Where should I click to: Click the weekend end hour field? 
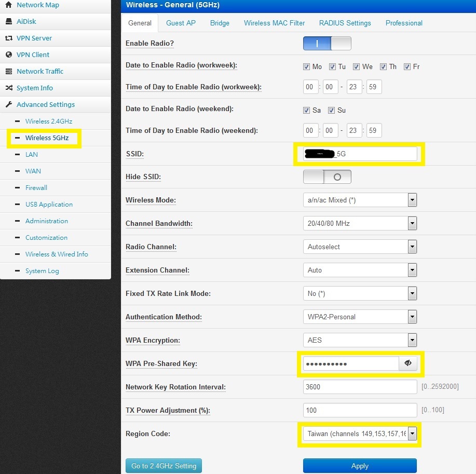(354, 130)
